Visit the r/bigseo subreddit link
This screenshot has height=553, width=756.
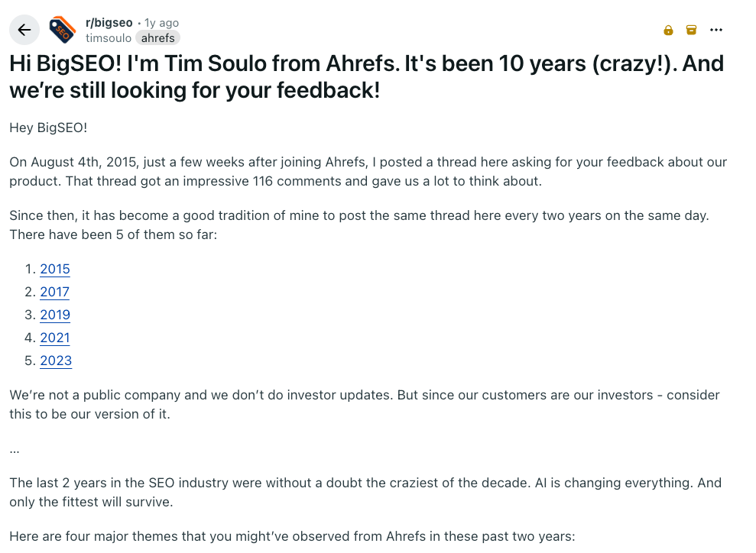pyautogui.click(x=109, y=23)
